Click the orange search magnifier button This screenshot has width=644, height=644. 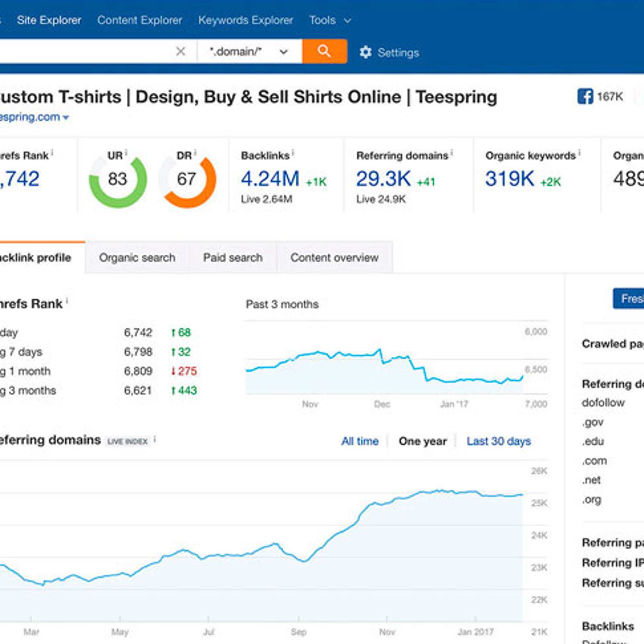tap(324, 51)
